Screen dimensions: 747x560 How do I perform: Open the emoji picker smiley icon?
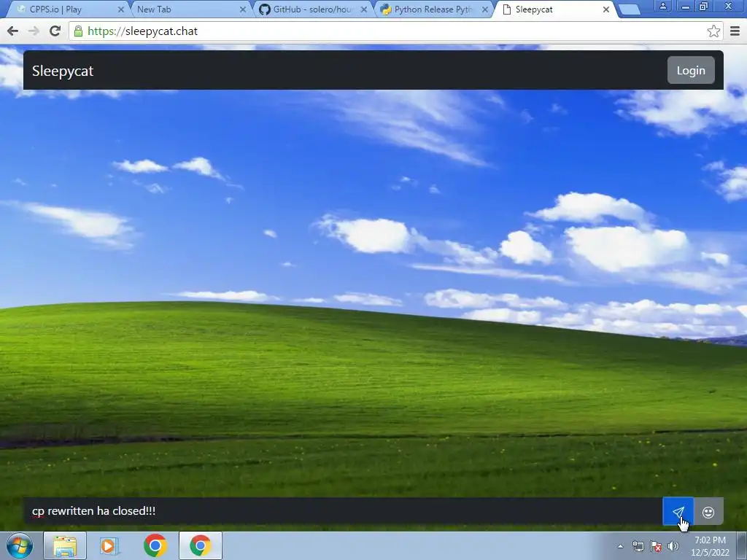coord(708,512)
